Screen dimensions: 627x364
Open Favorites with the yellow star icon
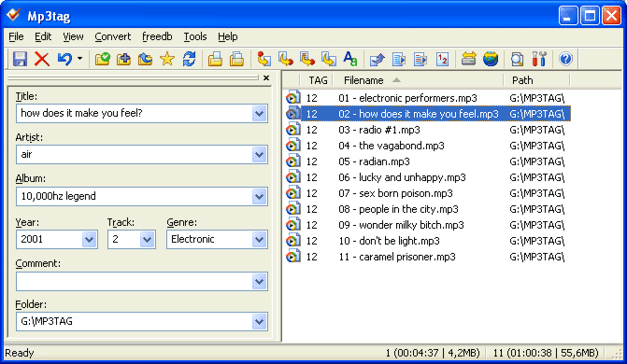167,59
